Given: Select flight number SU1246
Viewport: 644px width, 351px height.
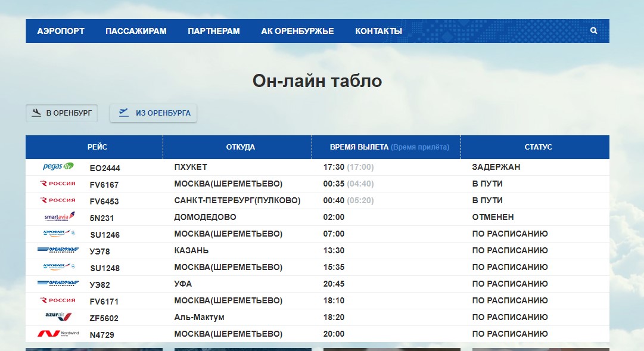Looking at the screenshot, I should coord(105,235).
